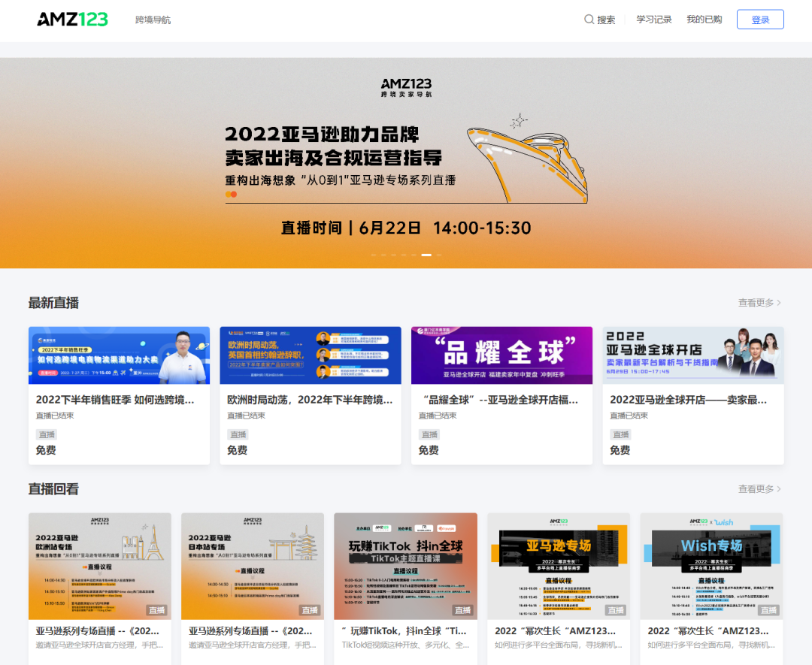The width and height of the screenshot is (812, 665).
Task: Click the 直播 tag on the first livestream card
Action: [x=47, y=434]
